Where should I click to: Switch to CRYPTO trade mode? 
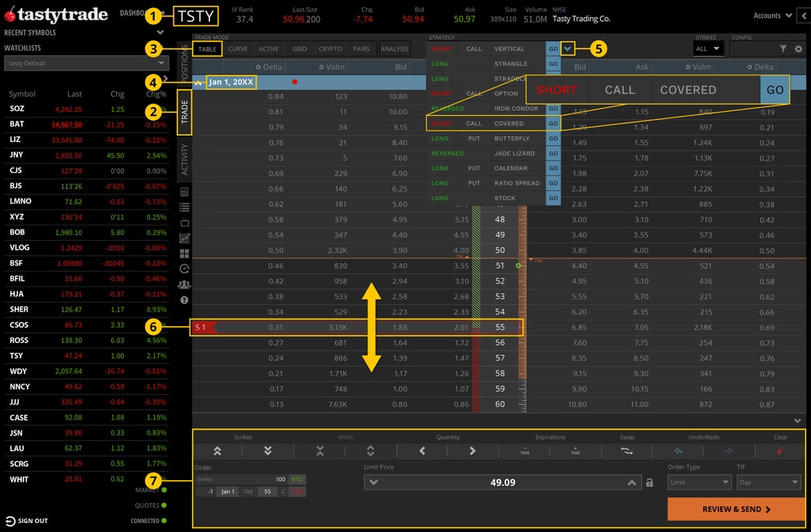coord(330,49)
